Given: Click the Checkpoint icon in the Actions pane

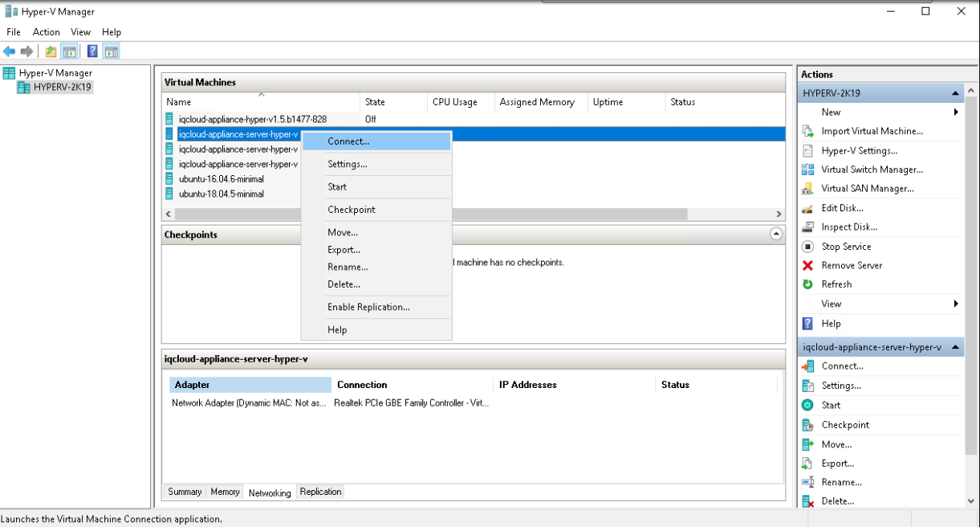Looking at the screenshot, I should [x=808, y=425].
